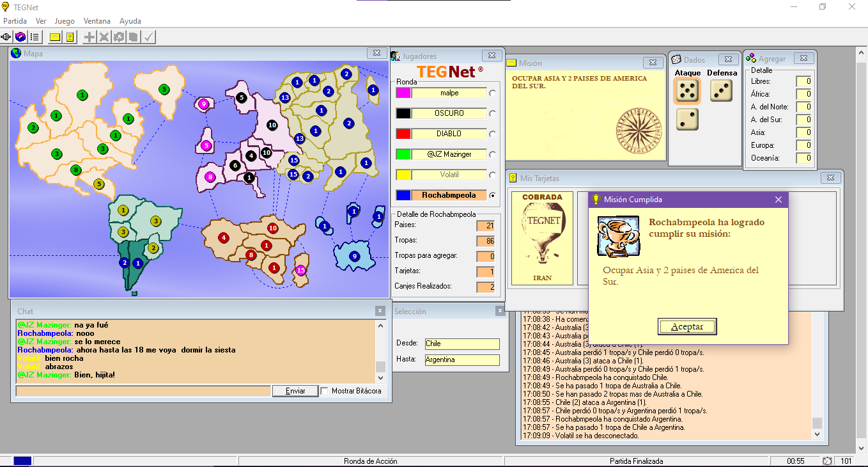The image size is (868, 467).
Task: Click the Paises value 21 field
Action: 486,226
